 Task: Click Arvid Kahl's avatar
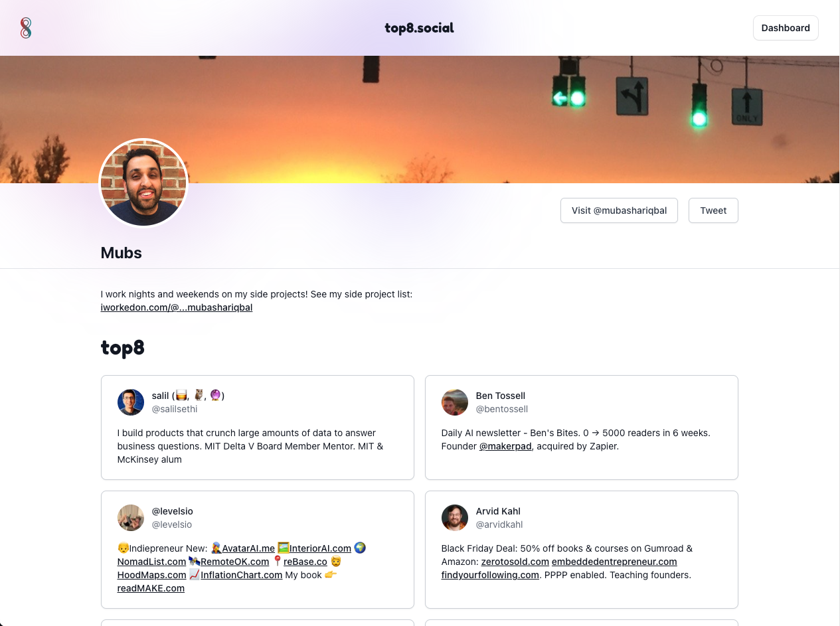click(455, 518)
